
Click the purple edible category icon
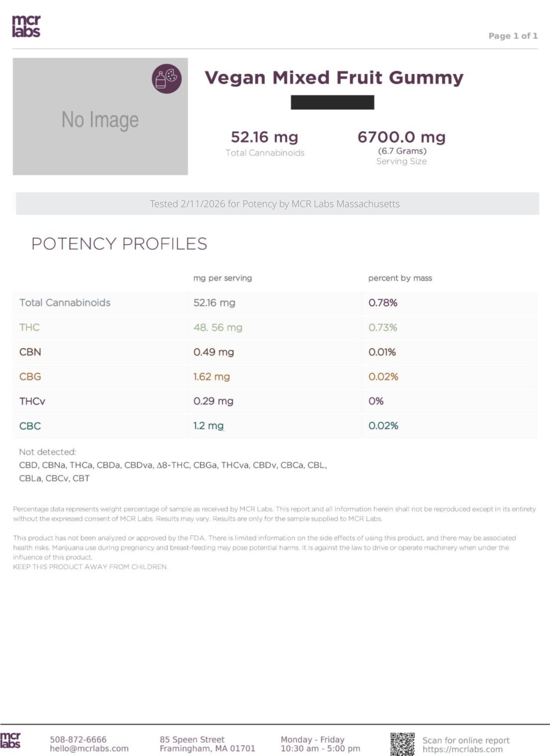pos(167,79)
